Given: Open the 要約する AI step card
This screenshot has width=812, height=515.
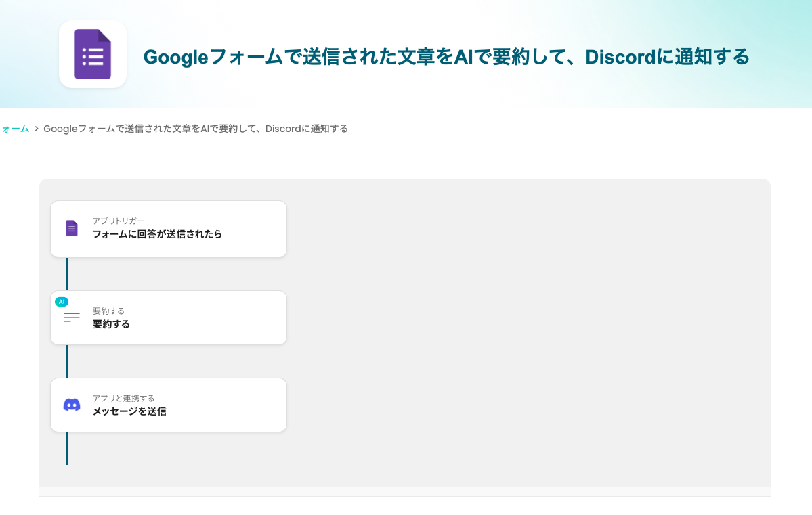Looking at the screenshot, I should coord(169,318).
